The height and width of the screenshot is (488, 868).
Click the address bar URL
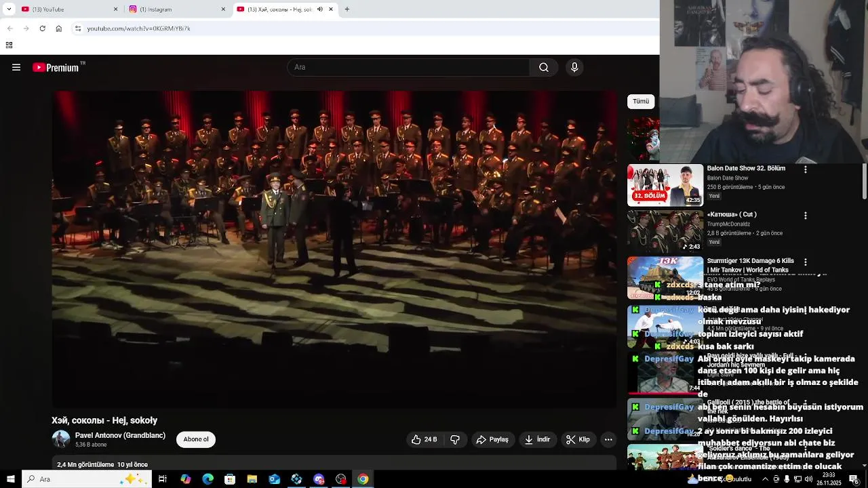tap(138, 28)
